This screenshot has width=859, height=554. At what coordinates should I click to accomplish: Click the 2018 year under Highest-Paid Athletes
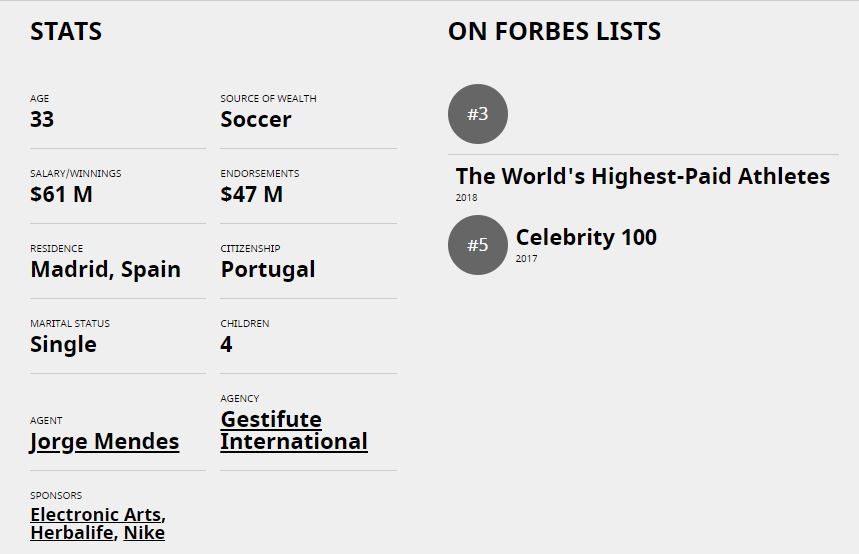pos(466,198)
